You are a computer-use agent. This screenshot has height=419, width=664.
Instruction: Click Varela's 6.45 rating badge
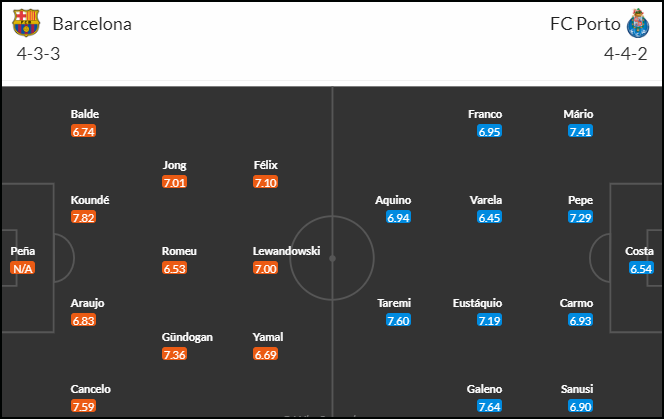489,217
